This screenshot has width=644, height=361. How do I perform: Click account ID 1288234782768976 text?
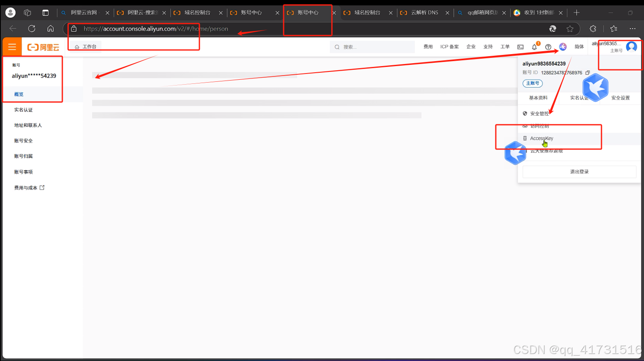tap(561, 73)
